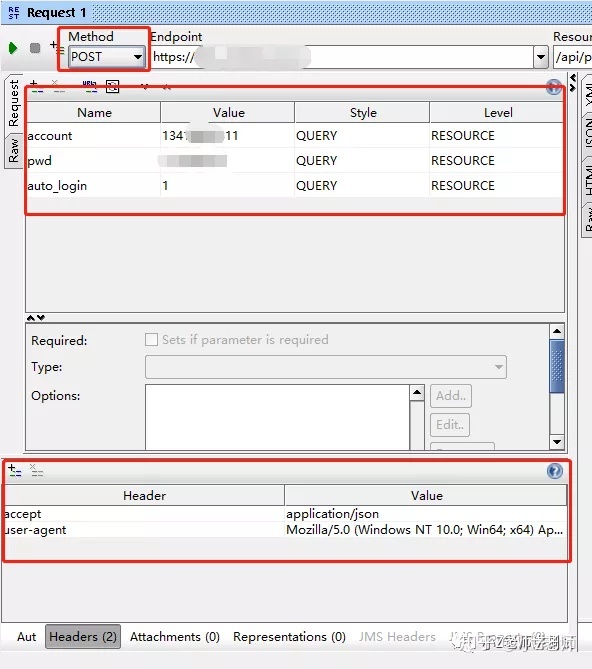Select the 'user-agent' header name
Viewport: 592px width, 669px height.
tap(35, 530)
